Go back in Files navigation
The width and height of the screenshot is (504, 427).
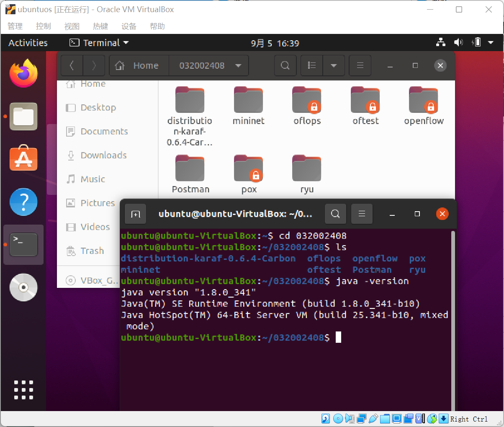[x=72, y=65]
